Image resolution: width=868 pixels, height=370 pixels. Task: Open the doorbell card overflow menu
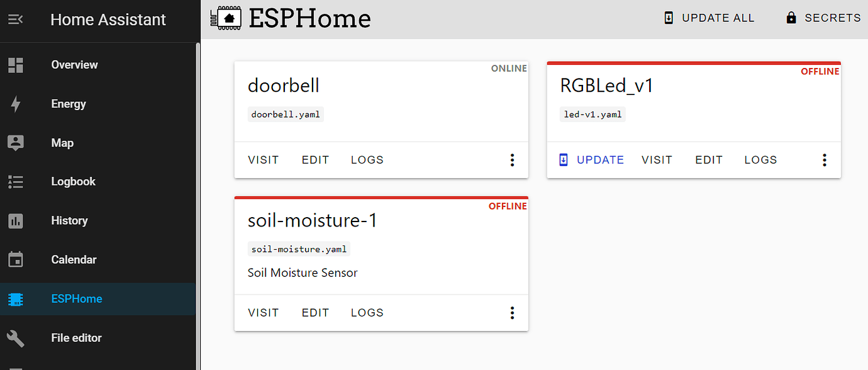(x=512, y=160)
